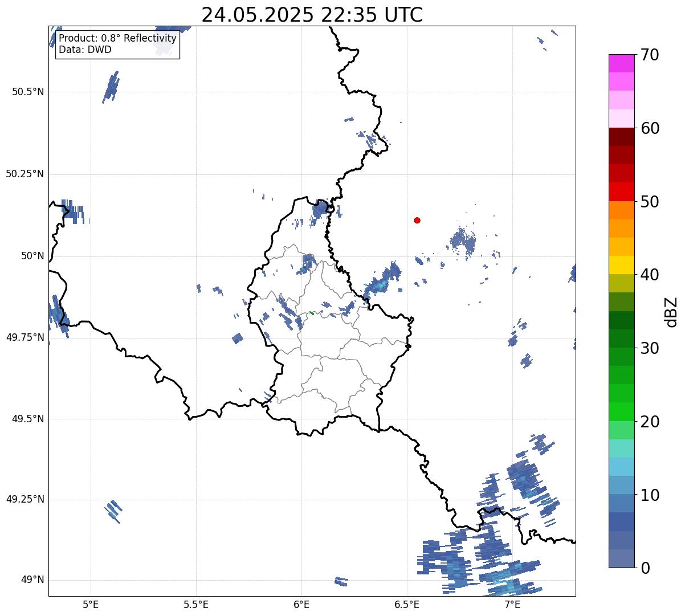Click the plot title 24.05.2025 22:35 UTC
The image size is (685, 616).
pyautogui.click(x=312, y=14)
